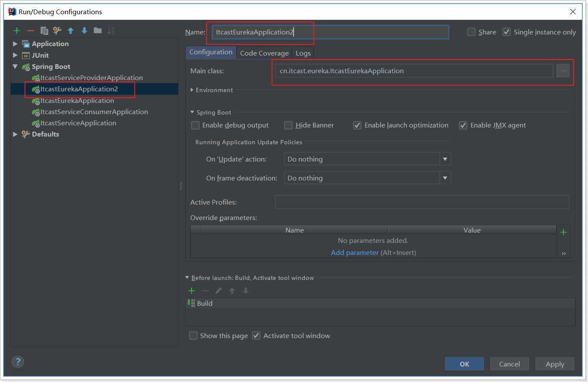Add new configuration with green plus

[x=17, y=31]
